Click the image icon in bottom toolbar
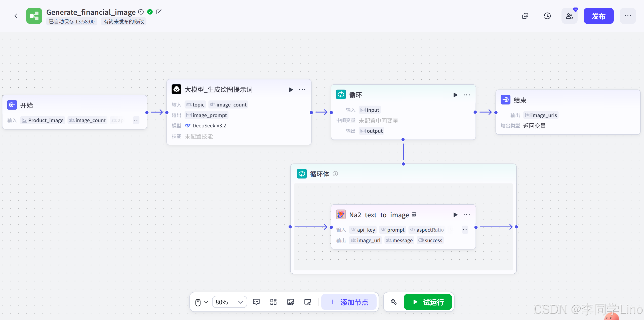Screen dimensions: 644x320 291,302
